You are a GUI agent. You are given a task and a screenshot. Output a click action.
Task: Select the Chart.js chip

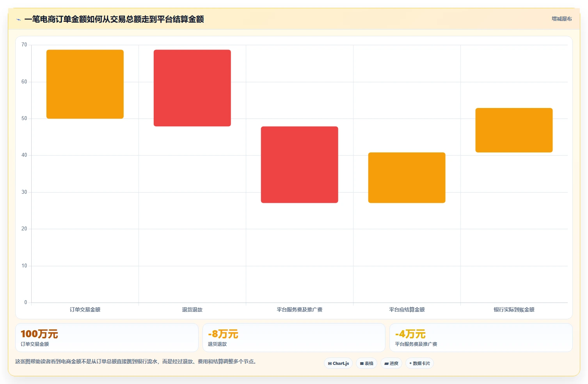click(338, 363)
